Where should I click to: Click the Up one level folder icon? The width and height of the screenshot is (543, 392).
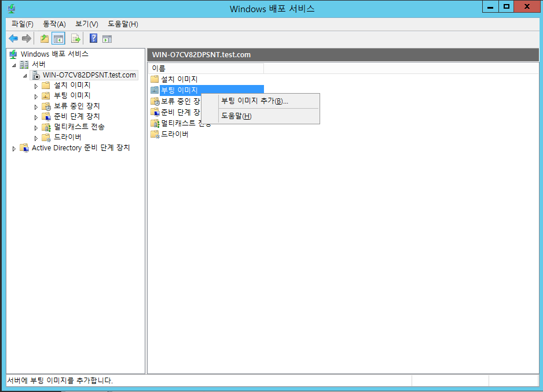tap(45, 39)
